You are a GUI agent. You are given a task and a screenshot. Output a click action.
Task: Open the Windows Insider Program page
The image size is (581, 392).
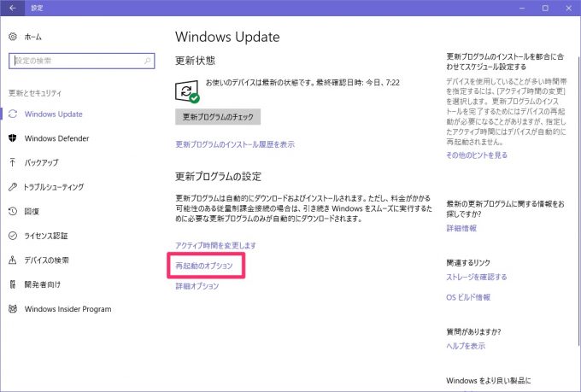[x=67, y=309]
